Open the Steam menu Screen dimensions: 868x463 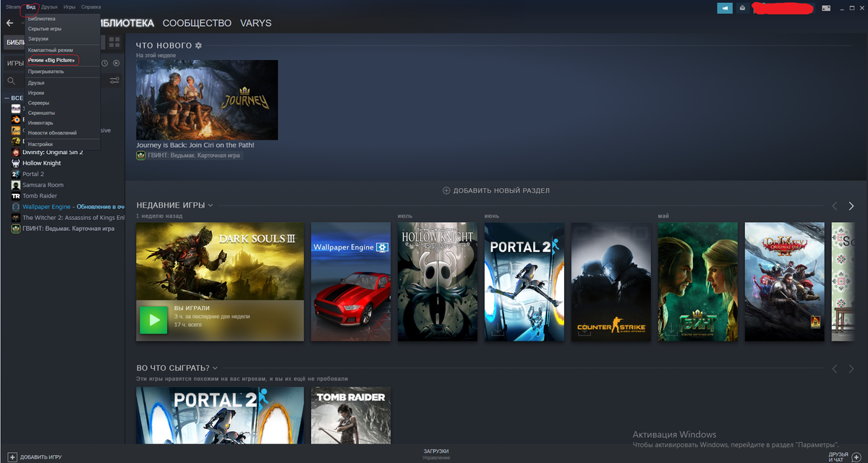(13, 7)
